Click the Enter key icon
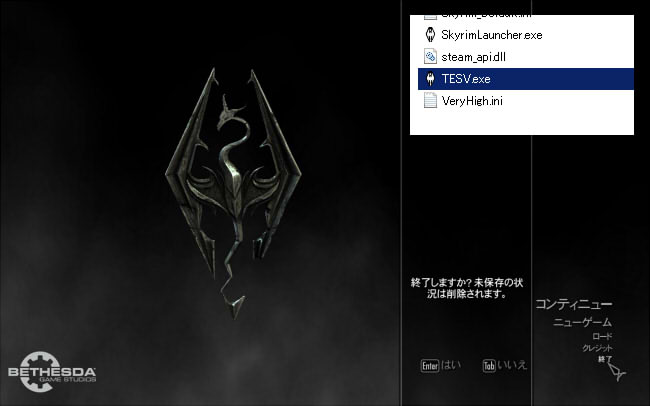The width and height of the screenshot is (650, 406). point(429,366)
